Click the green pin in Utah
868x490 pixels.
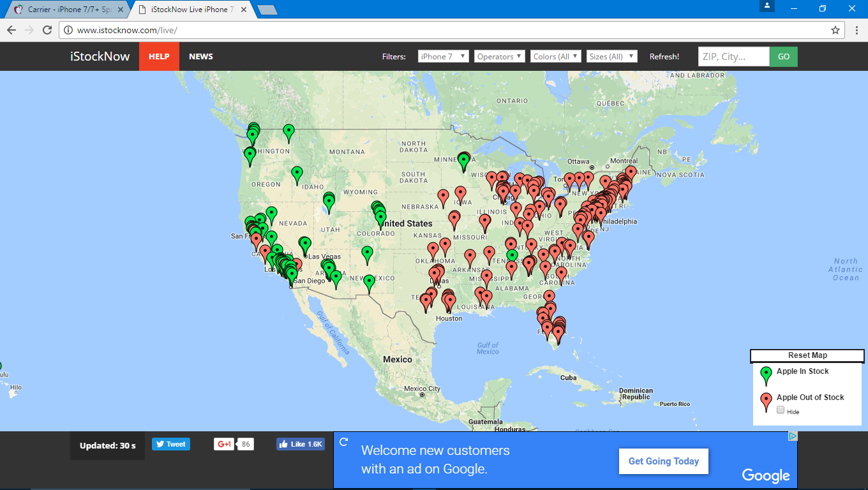329,202
